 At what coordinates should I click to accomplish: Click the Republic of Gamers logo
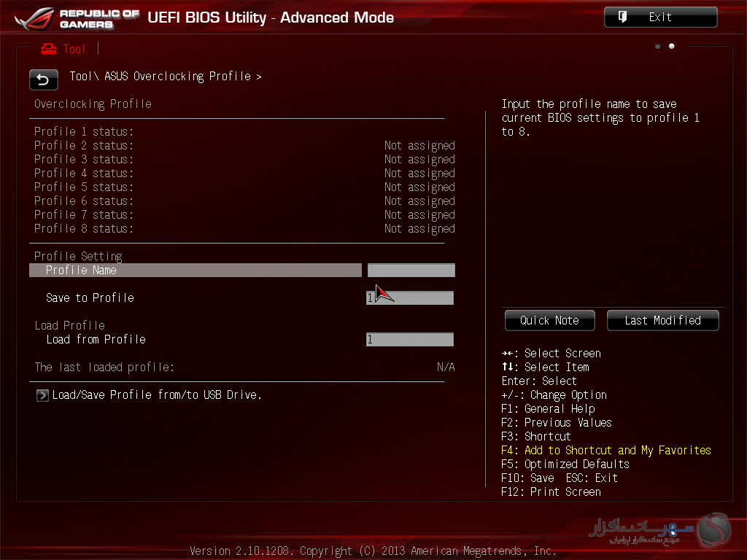click(71, 19)
